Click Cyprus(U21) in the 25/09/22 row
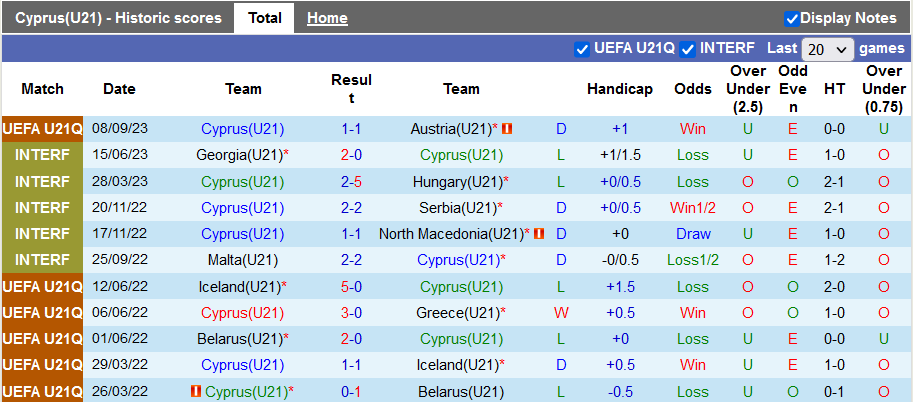The image size is (913, 402). coord(461,260)
